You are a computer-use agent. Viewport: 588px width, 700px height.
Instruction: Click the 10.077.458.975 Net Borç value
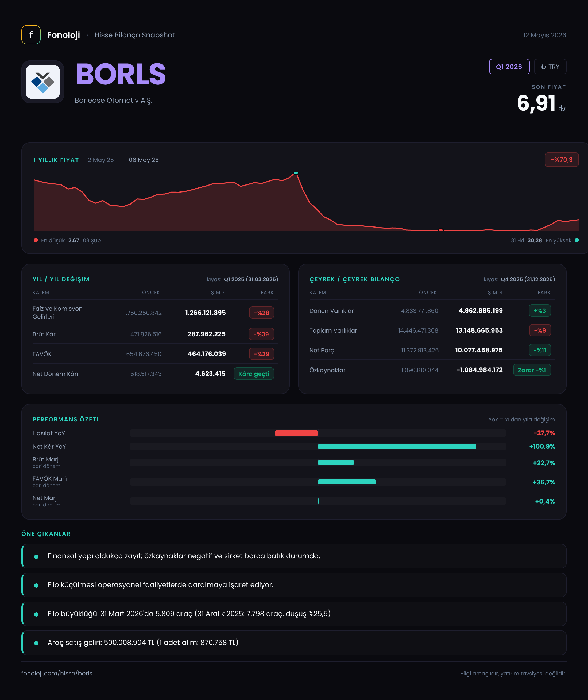coord(479,350)
